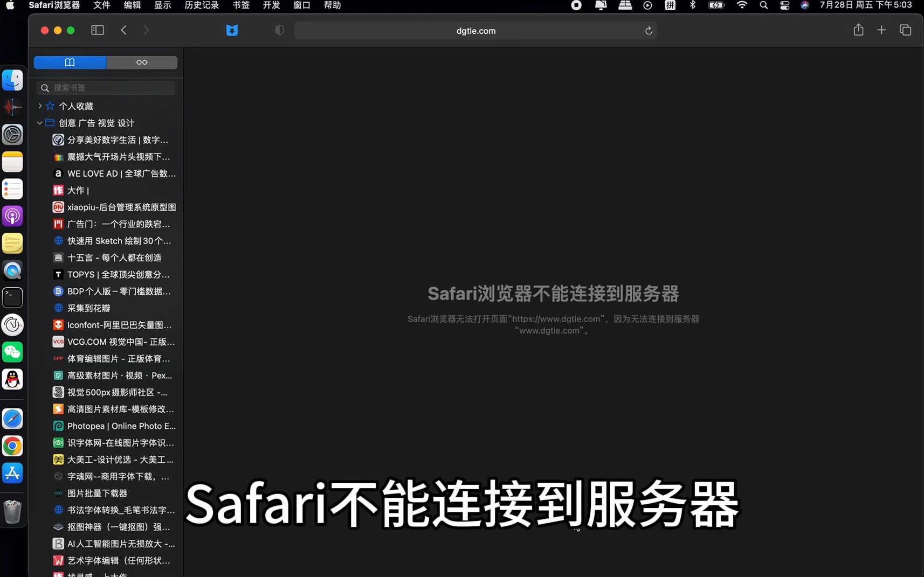Viewport: 924px width, 577px height.
Task: Open the 编辑 menu
Action: point(132,5)
